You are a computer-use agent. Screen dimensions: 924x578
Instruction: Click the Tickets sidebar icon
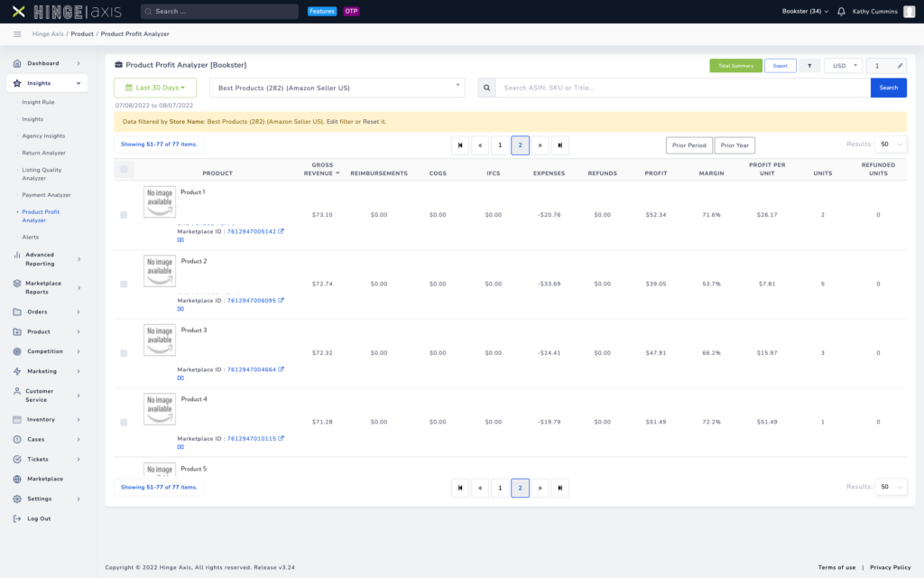click(17, 459)
